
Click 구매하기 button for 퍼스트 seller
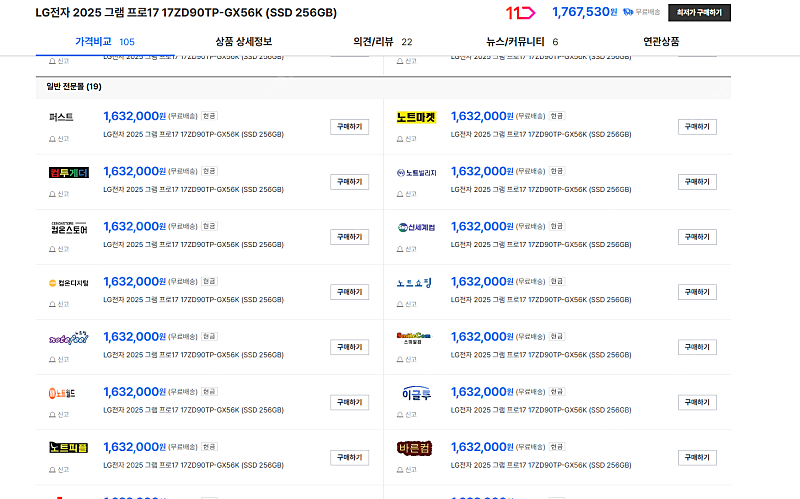coord(349,127)
